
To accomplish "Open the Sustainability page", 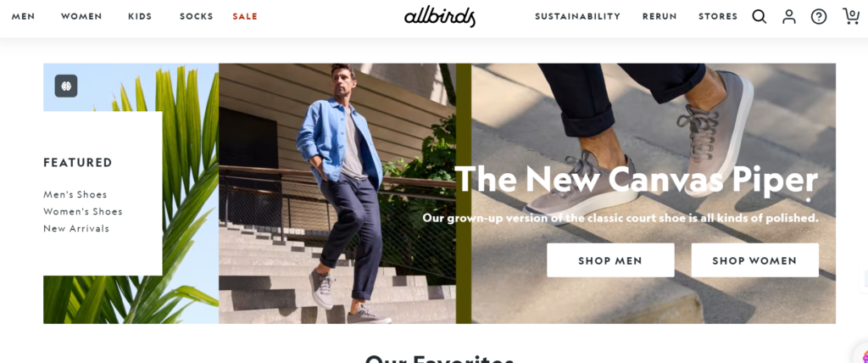I will click(577, 17).
